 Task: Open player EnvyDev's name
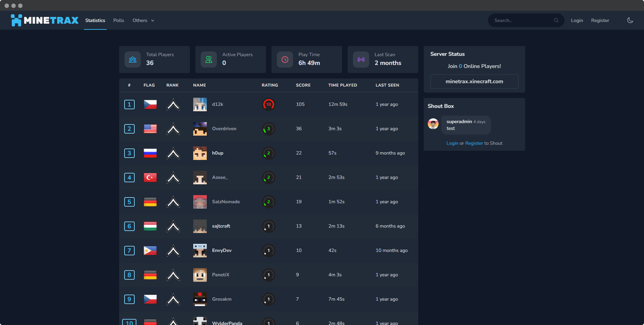[x=222, y=251]
